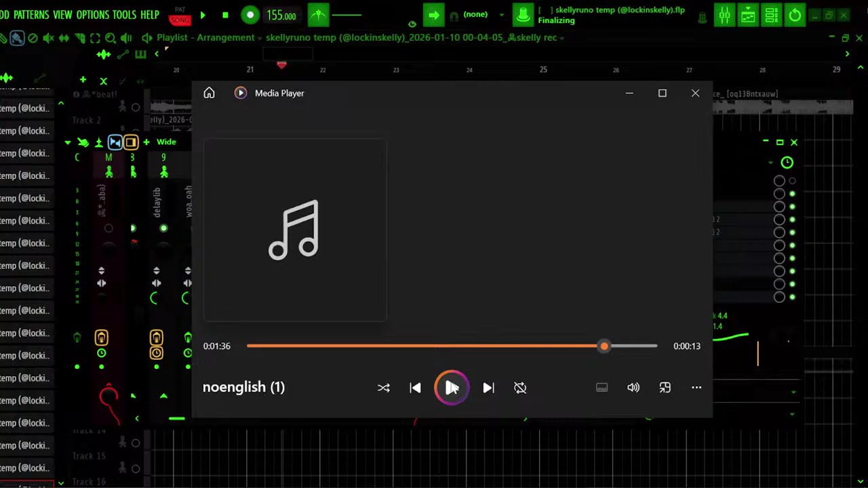
Task: Open mixer options green down-arrow menu
Action: coord(67,142)
